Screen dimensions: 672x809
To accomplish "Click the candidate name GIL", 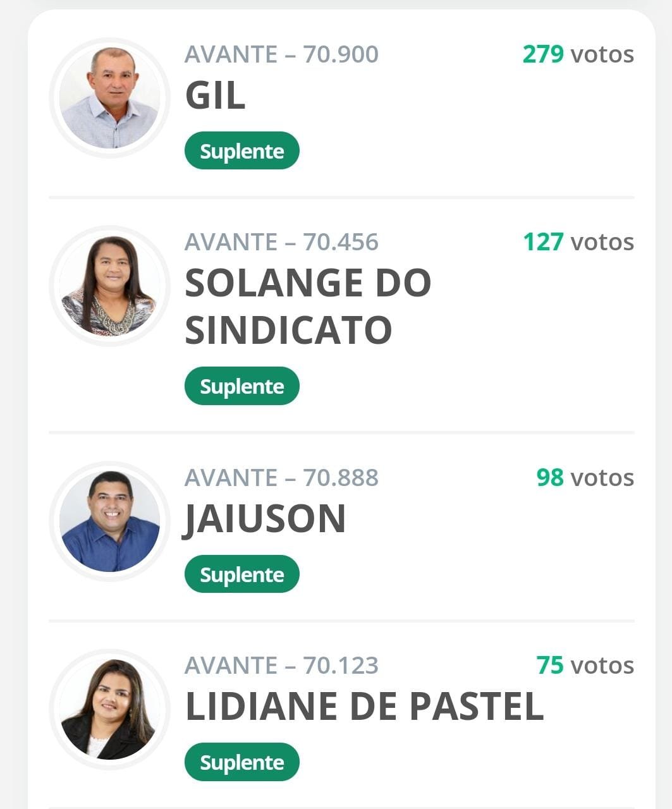I will [215, 96].
